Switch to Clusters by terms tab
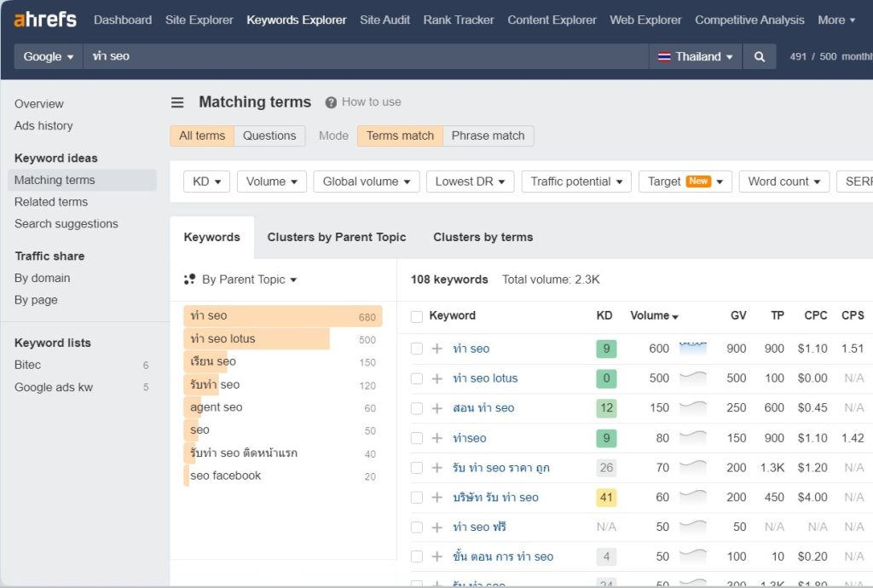873x588 pixels. [483, 237]
